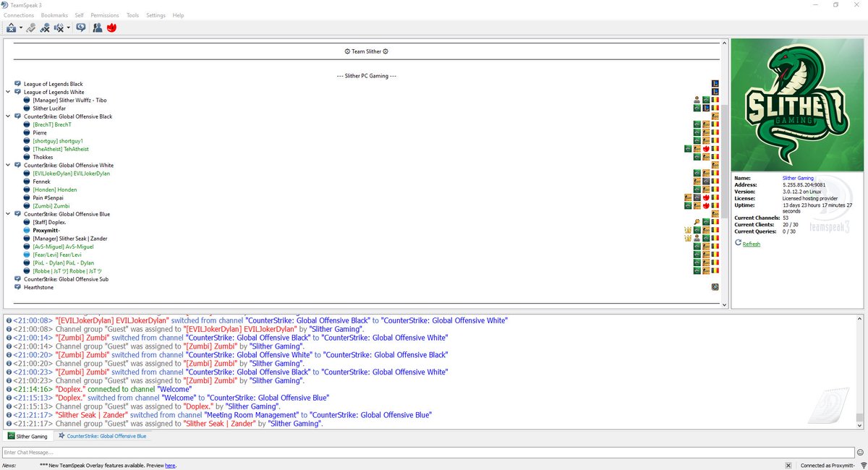This screenshot has width=868, height=470.
Task: Click the LoL badge on League of Legends Black row
Action: click(x=715, y=84)
